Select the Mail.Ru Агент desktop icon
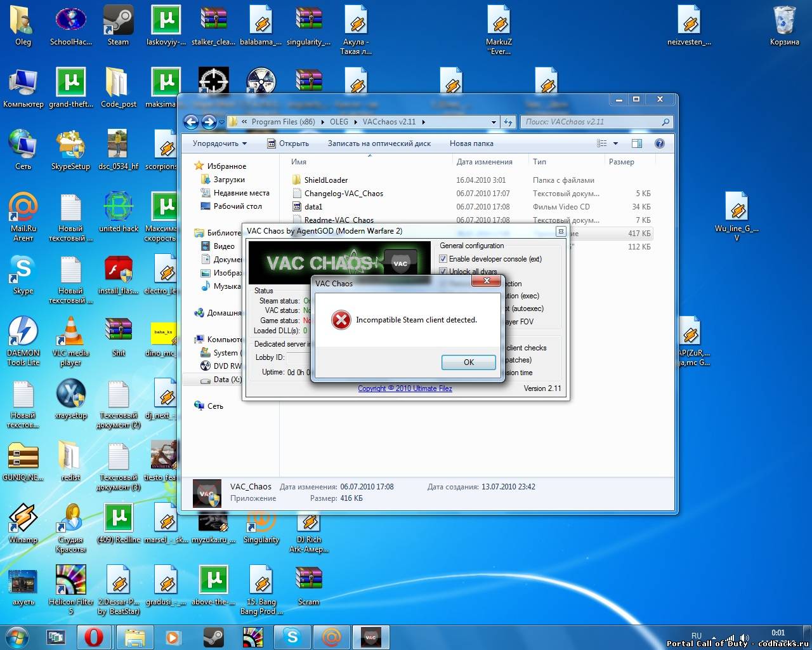The height and width of the screenshot is (650, 812). 23,217
